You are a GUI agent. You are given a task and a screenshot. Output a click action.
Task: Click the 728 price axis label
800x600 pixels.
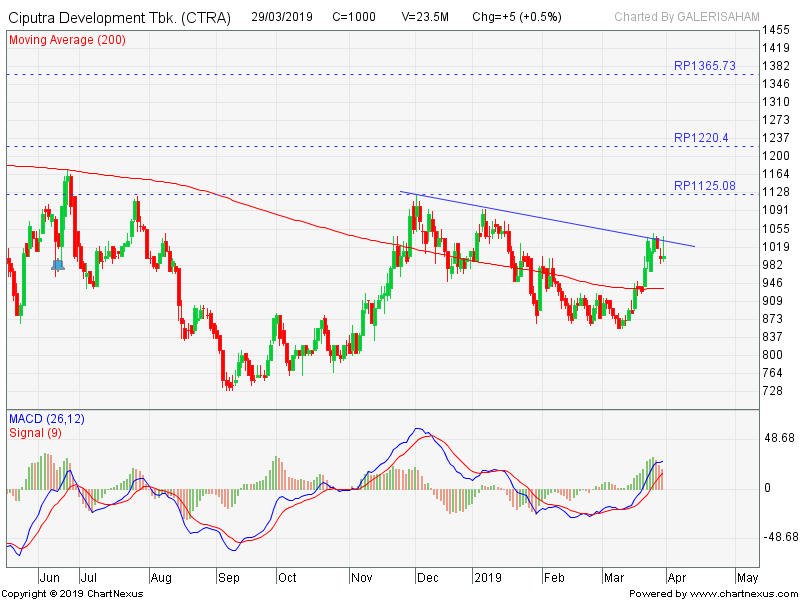(772, 391)
